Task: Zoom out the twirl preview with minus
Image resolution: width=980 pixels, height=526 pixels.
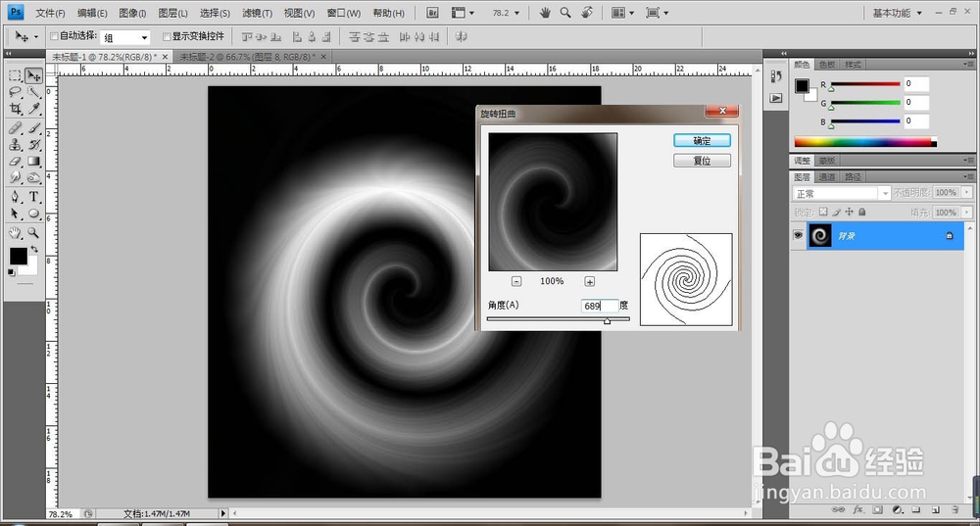Action: (x=516, y=282)
